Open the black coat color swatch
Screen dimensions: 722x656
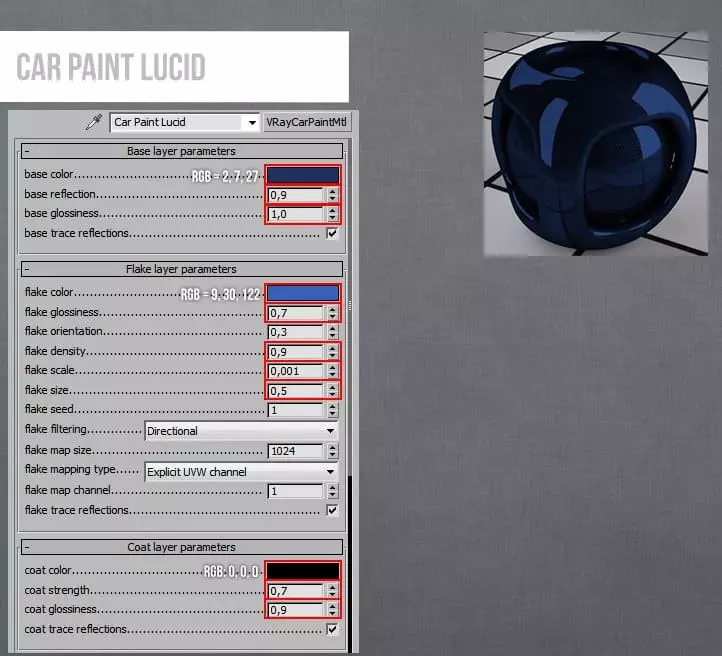pos(303,571)
